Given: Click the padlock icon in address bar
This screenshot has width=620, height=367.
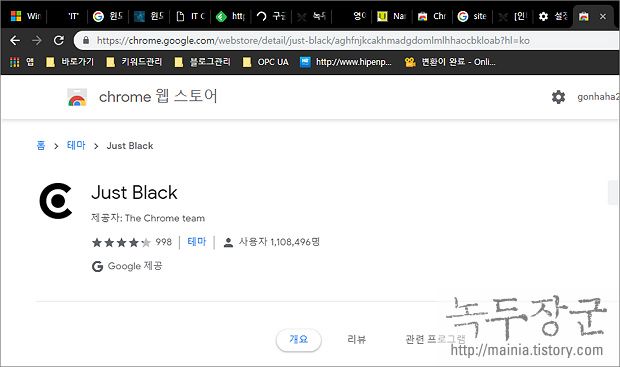Looking at the screenshot, I should pos(86,40).
